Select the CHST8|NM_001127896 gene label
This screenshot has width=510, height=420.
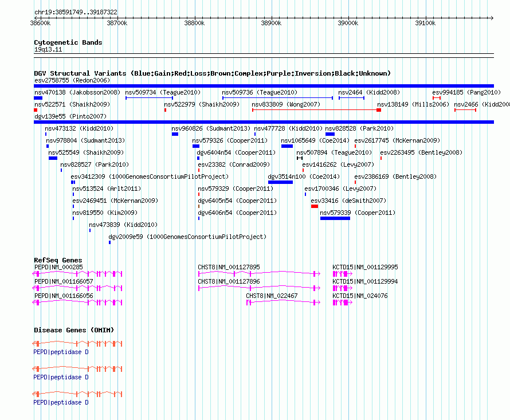click(x=229, y=281)
